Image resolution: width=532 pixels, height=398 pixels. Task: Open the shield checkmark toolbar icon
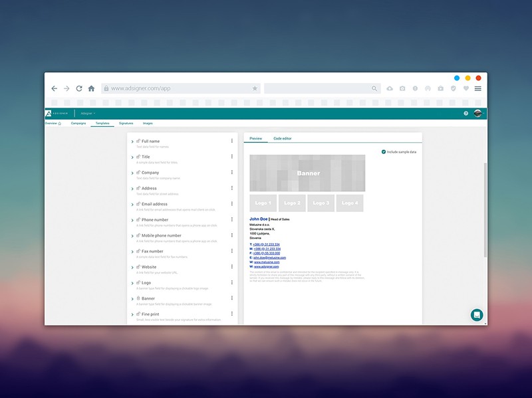pos(454,88)
